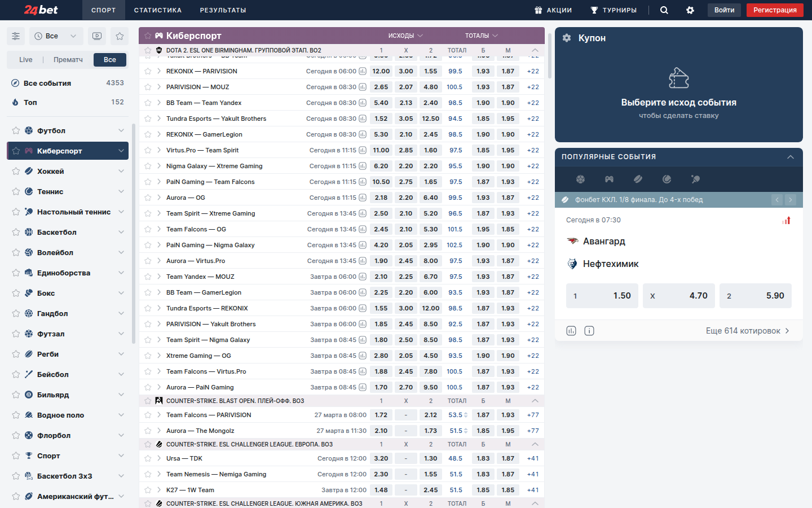Select odds 1.50 for Авангард win
812x508 pixels.
[602, 296]
